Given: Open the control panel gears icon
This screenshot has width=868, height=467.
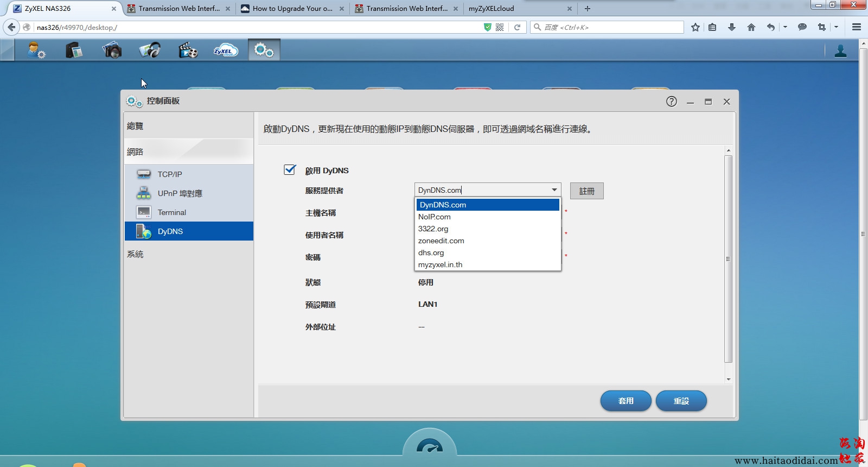Looking at the screenshot, I should (264, 50).
